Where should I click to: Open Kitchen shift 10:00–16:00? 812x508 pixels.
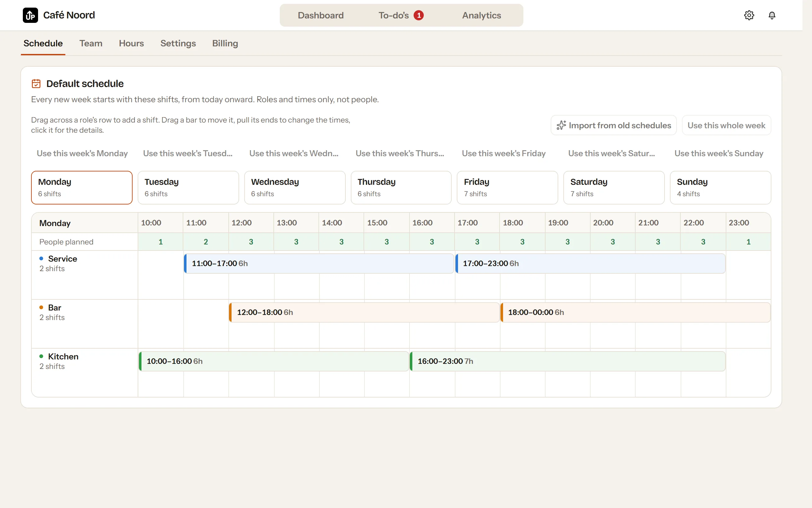click(x=274, y=361)
